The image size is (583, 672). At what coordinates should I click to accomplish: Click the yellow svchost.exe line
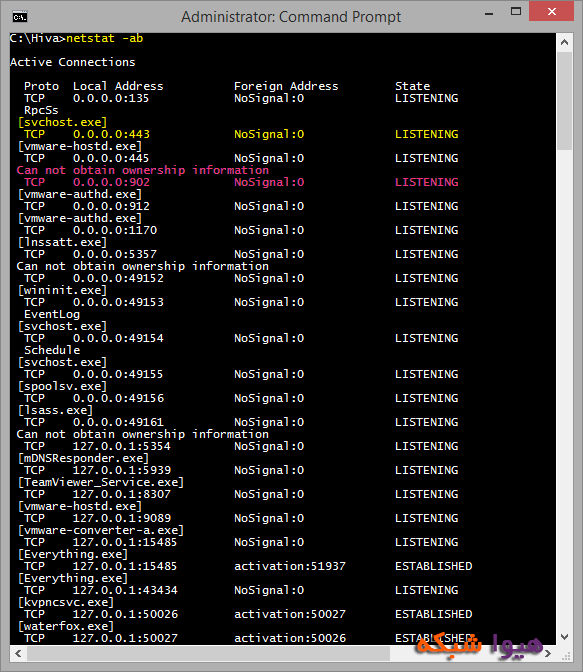coord(63,122)
